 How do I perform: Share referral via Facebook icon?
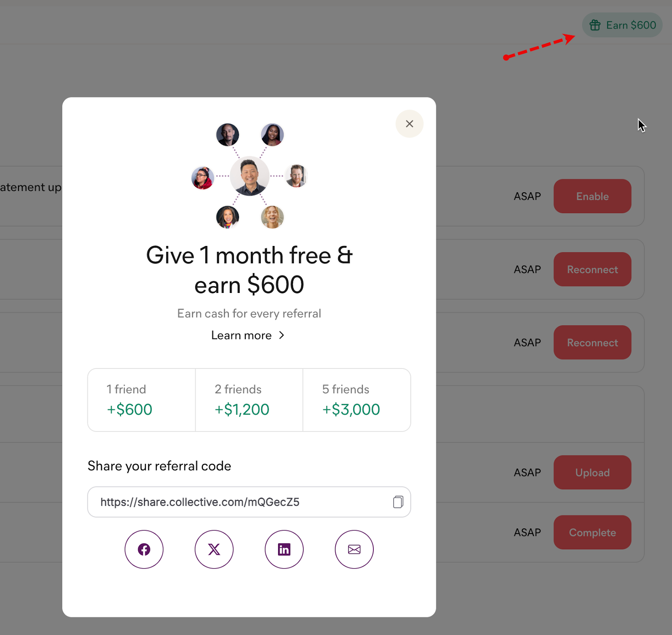[x=144, y=549]
